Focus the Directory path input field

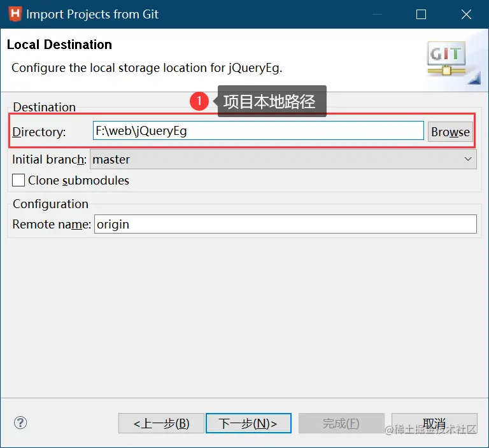click(x=259, y=130)
